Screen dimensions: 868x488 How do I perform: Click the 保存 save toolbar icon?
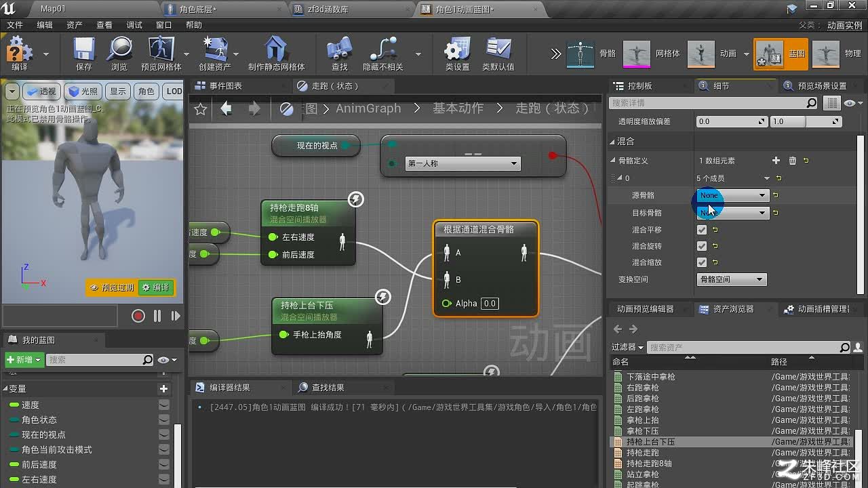click(x=84, y=53)
